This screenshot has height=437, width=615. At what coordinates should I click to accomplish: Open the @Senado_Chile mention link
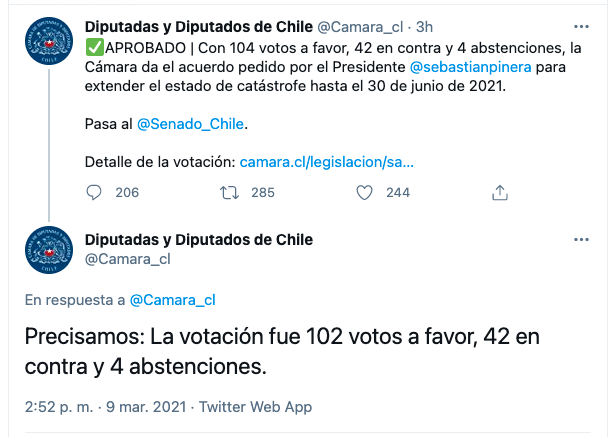[190, 124]
